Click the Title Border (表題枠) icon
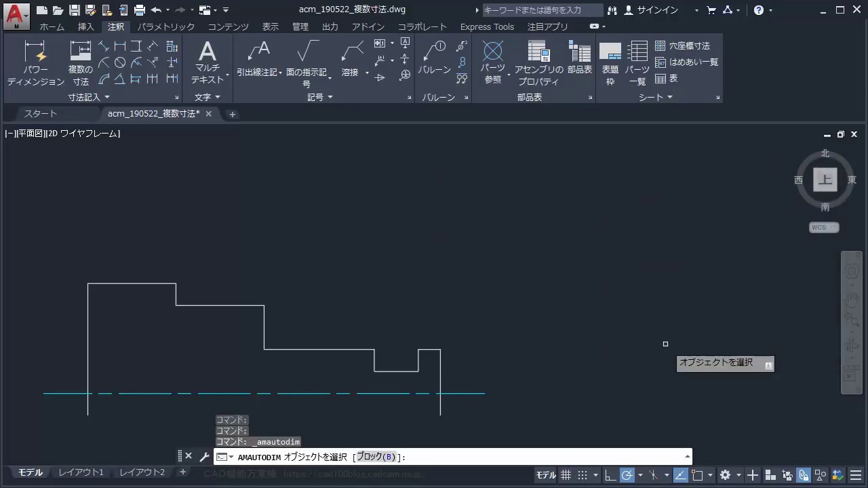The width and height of the screenshot is (868, 488). tap(610, 63)
